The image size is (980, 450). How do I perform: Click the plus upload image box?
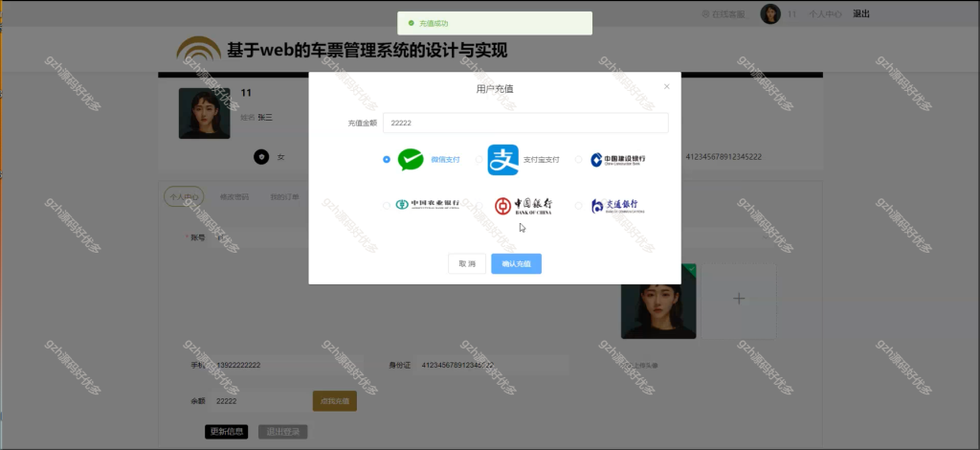(739, 302)
